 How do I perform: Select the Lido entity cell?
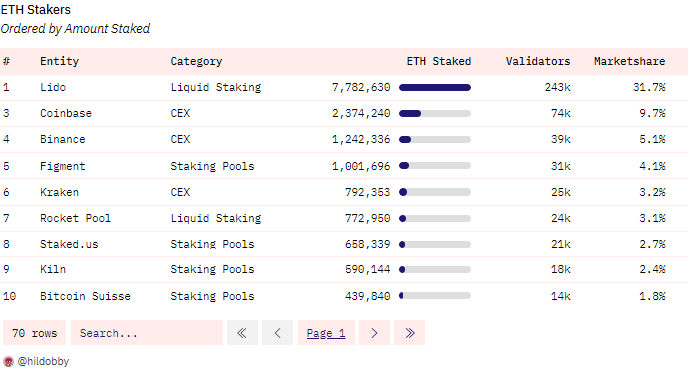53,87
